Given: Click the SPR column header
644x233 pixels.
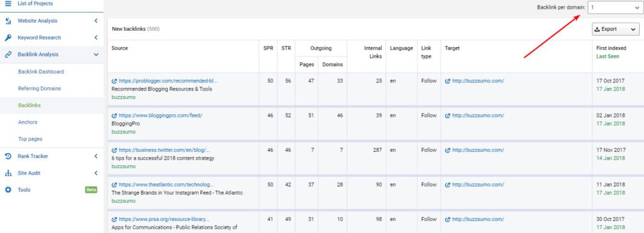Looking at the screenshot, I should (268, 48).
